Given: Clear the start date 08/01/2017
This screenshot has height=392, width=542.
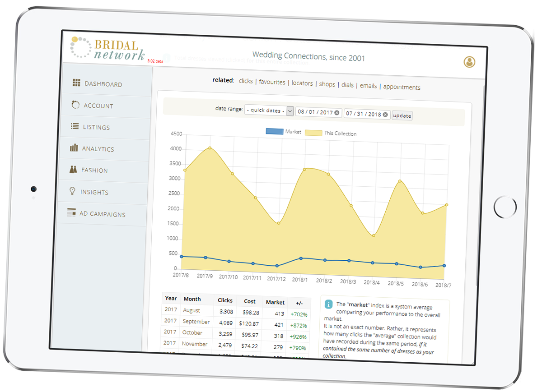Looking at the screenshot, I should coord(337,113).
